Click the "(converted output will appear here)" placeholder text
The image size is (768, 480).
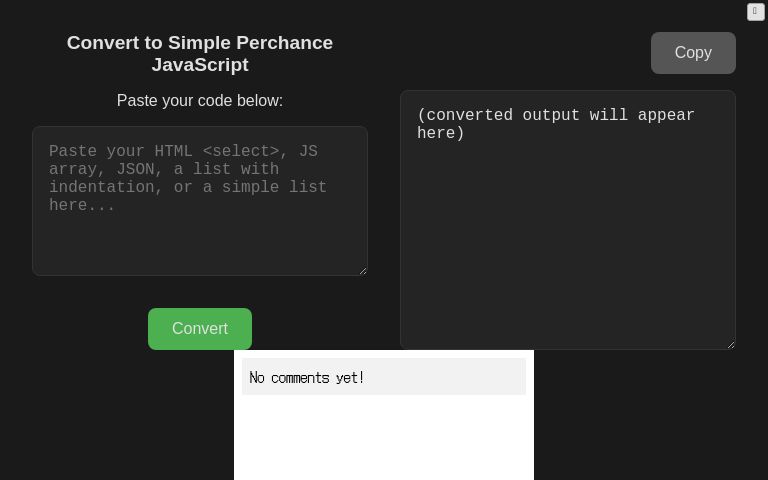[x=556, y=124]
